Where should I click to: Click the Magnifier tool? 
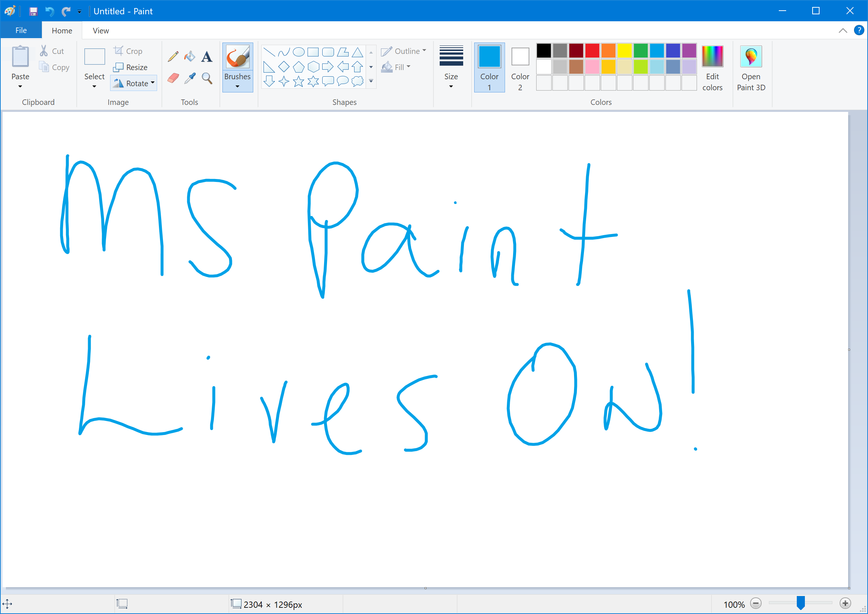(x=207, y=78)
